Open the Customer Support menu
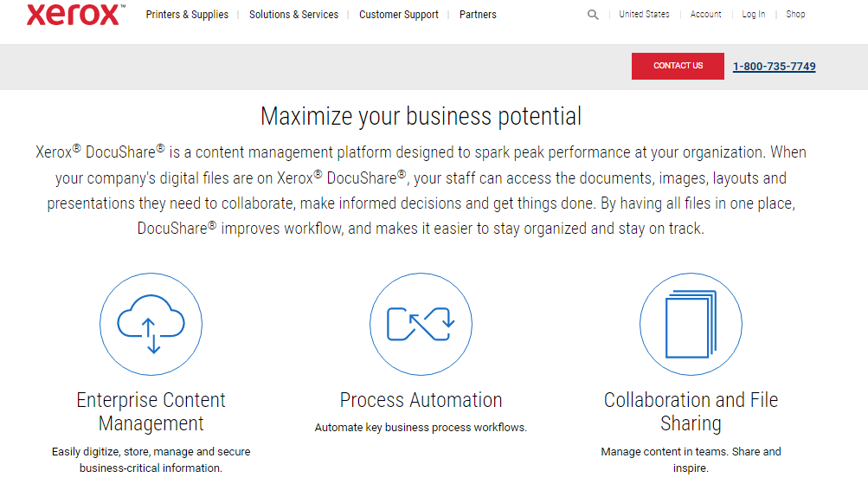 (x=399, y=15)
